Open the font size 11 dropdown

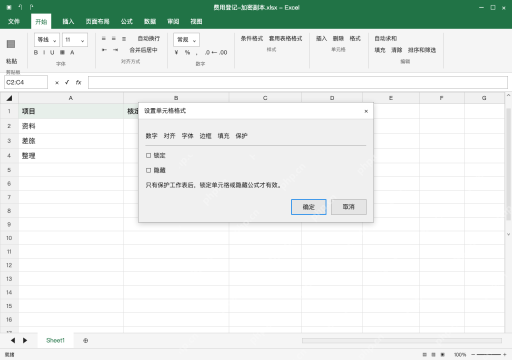pos(75,40)
